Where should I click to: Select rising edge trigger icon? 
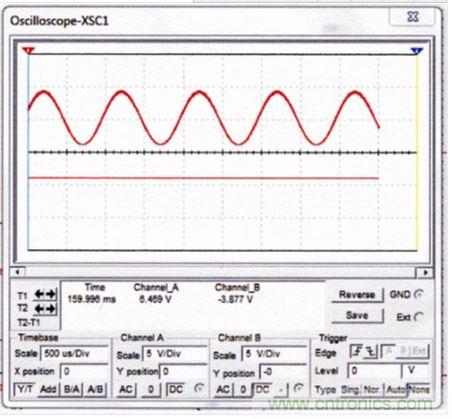coord(357,352)
